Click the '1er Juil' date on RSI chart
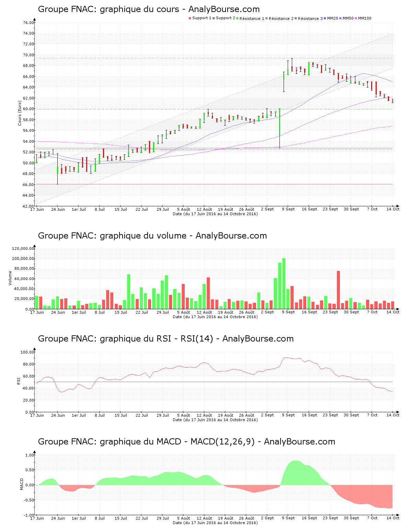The height and width of the screenshot is (532, 412). coord(79,415)
